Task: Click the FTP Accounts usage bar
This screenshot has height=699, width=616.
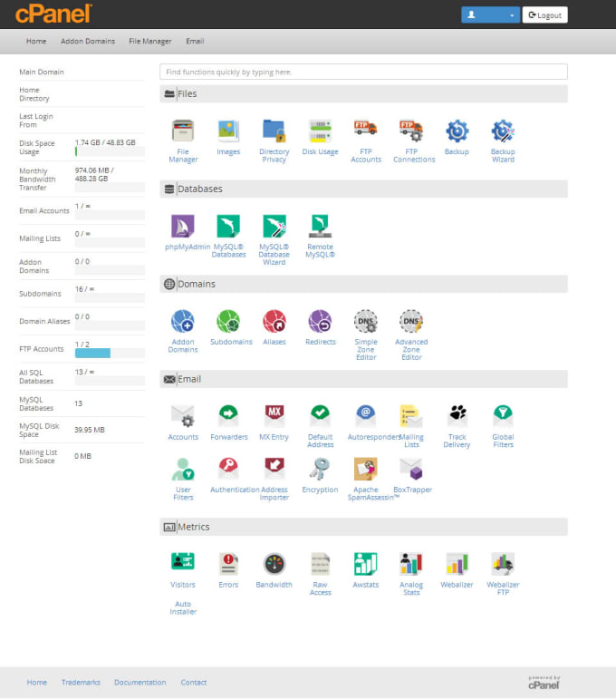Action: [x=110, y=353]
